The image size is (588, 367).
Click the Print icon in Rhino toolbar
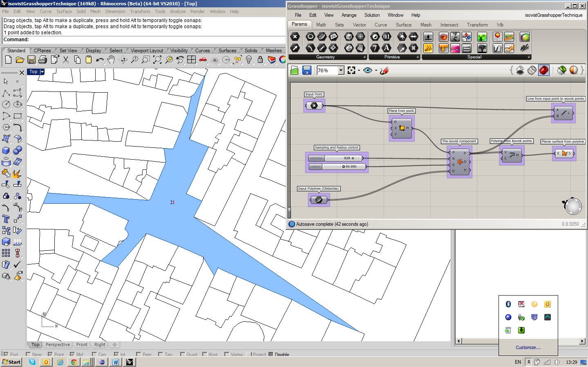[x=42, y=60]
